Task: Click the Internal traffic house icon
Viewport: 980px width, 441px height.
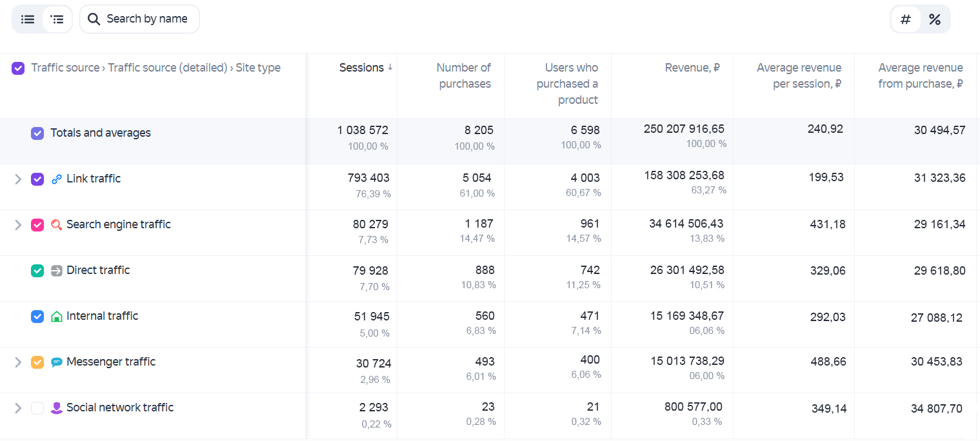Action: click(57, 317)
